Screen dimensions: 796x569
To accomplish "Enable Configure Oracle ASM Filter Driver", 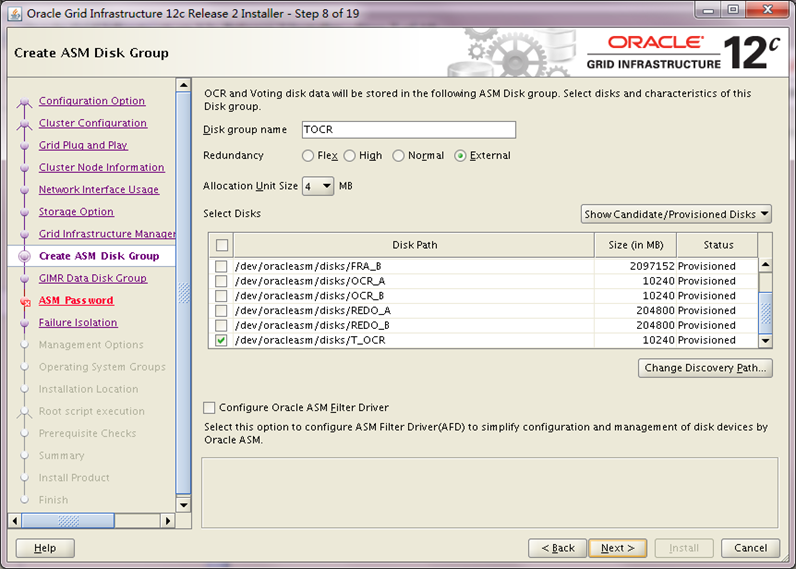I will coord(209,407).
